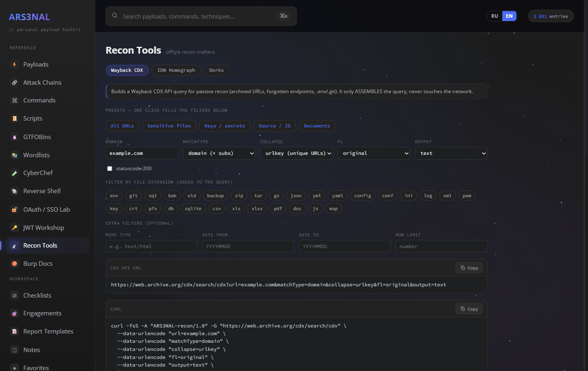Apply the Source / JS preset
This screenshot has width=588, height=371.
(x=275, y=126)
